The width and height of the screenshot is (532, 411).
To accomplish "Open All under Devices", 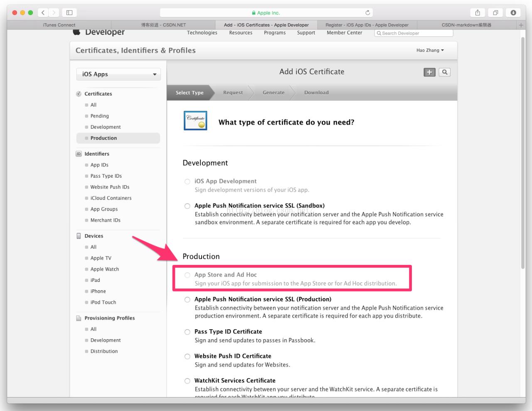I will 94,247.
